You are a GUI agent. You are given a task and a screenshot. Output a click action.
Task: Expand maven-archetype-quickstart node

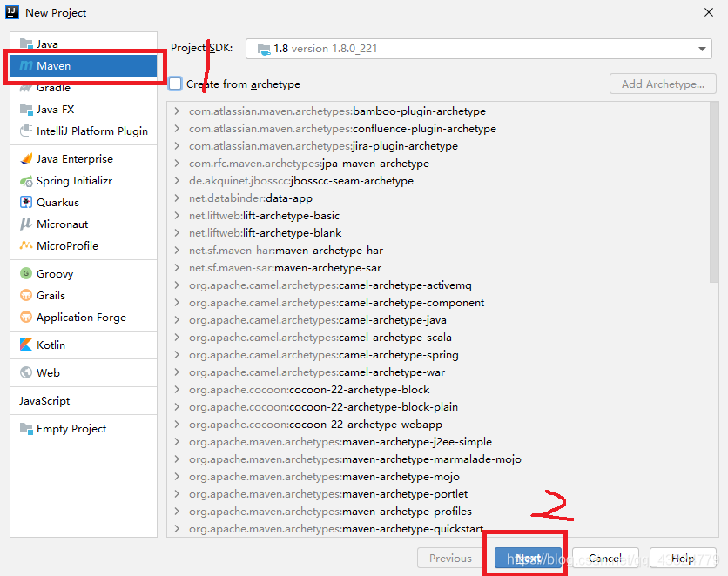(177, 529)
